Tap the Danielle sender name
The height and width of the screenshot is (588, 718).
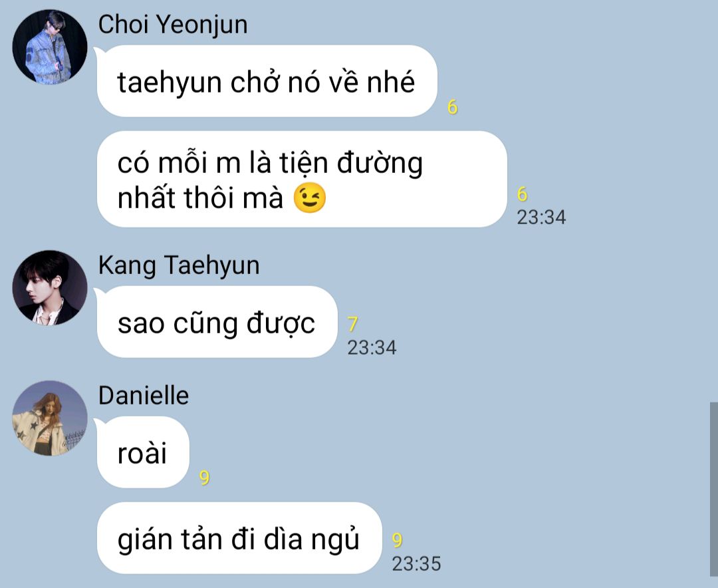point(144,396)
